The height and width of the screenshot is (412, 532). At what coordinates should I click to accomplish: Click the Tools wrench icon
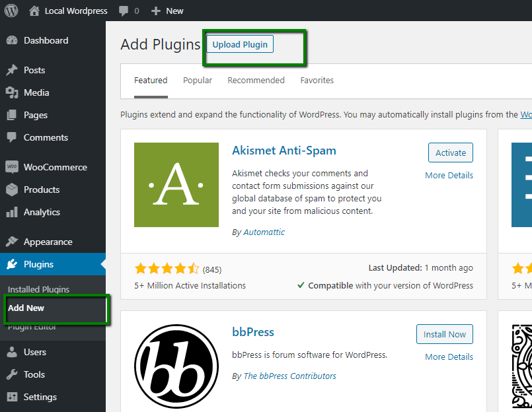tap(11, 374)
